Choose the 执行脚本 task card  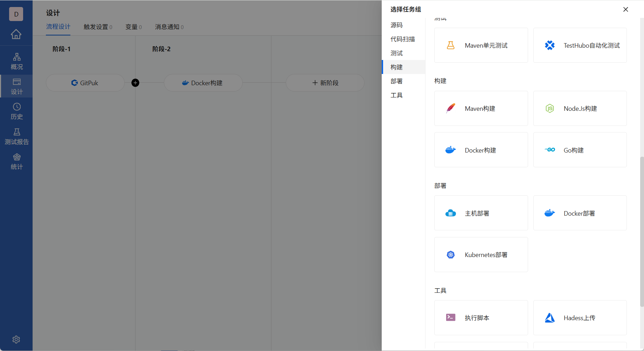481,318
